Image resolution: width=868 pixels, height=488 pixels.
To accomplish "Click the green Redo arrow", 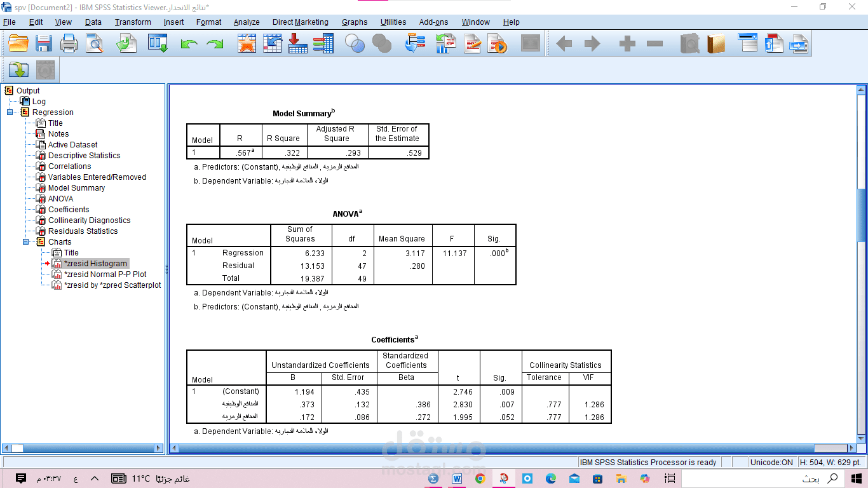I will 215,44.
